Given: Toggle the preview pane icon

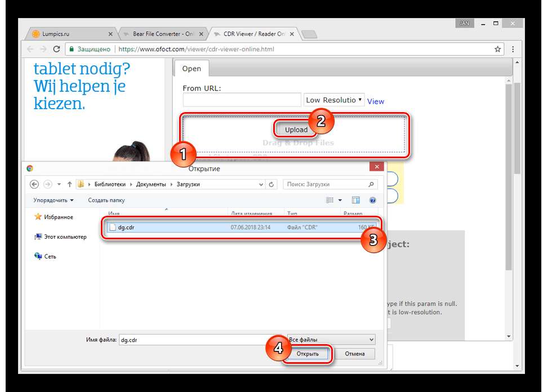Looking at the screenshot, I should pos(355,200).
